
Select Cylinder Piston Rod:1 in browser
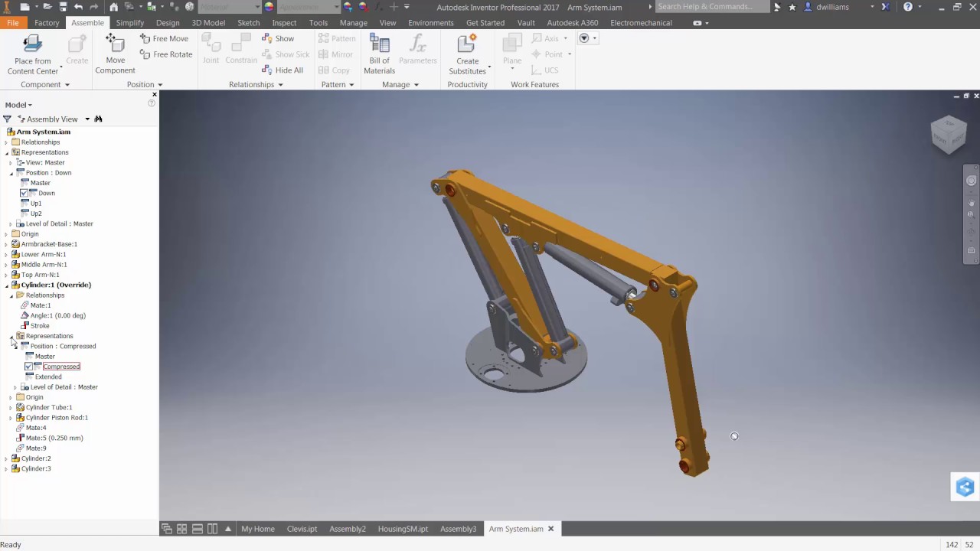[57, 418]
